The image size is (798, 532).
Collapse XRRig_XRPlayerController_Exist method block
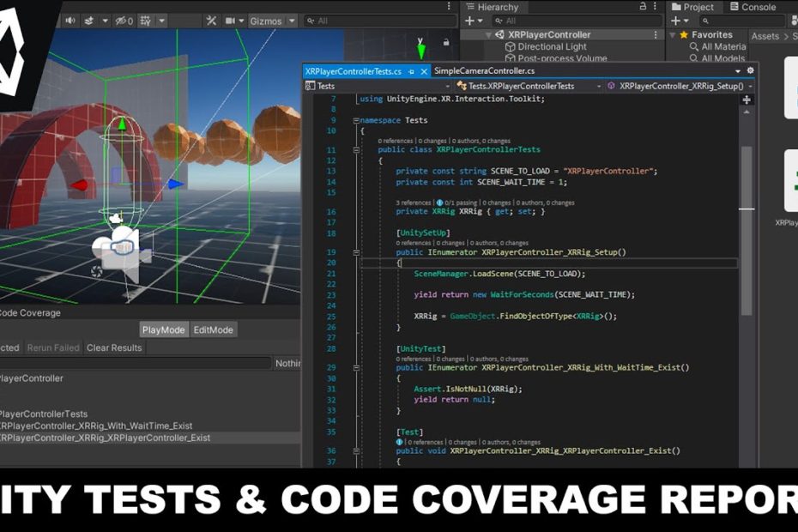coord(356,451)
